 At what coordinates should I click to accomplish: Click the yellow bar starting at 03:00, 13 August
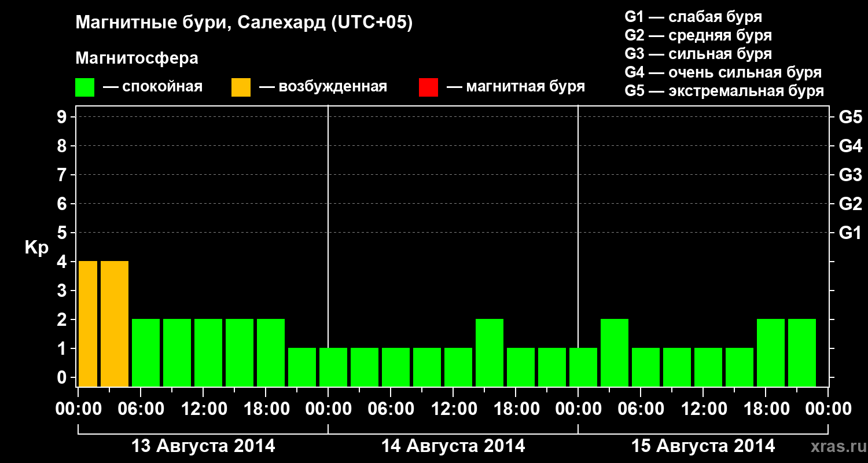coord(115,324)
